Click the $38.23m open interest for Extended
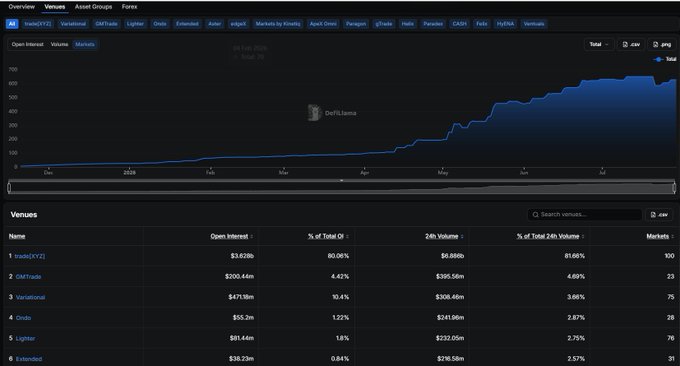This screenshot has height=366, width=680. 242,359
